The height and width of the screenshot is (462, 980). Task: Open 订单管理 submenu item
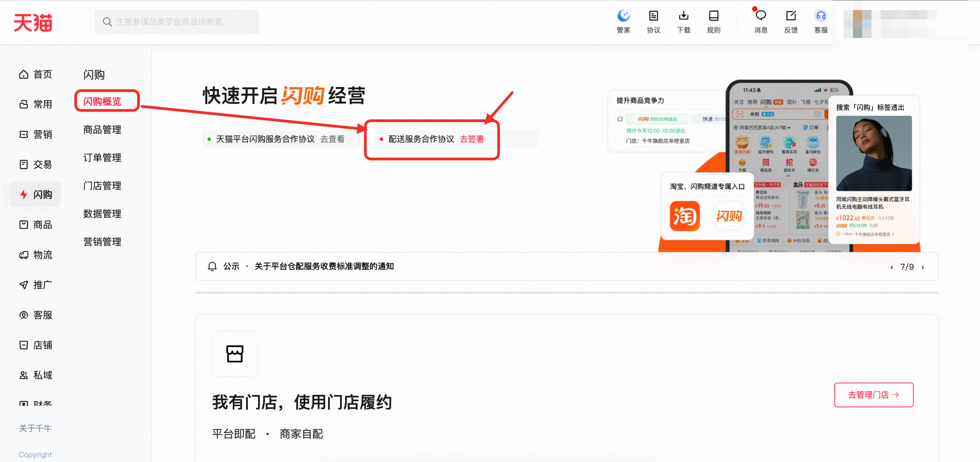pos(102,158)
